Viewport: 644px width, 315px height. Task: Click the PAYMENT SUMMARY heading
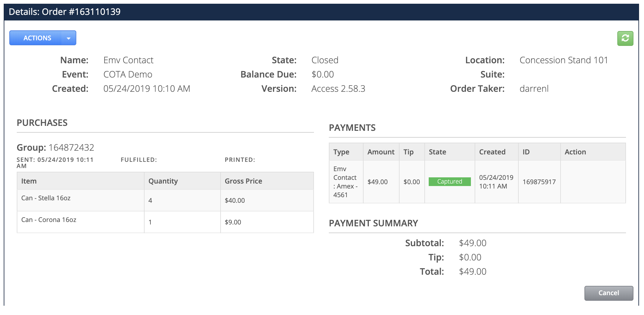[x=373, y=223]
